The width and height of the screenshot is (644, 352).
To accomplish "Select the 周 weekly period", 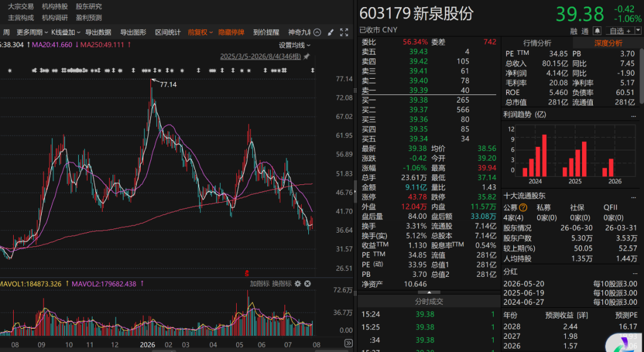I will [x=6, y=32].
